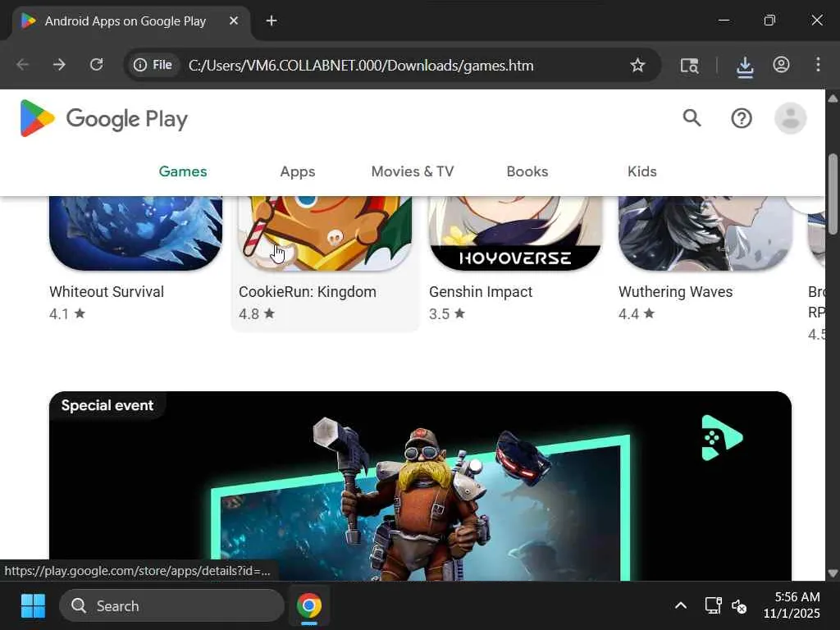
Task: Open the Help center question mark icon
Action: (x=742, y=118)
